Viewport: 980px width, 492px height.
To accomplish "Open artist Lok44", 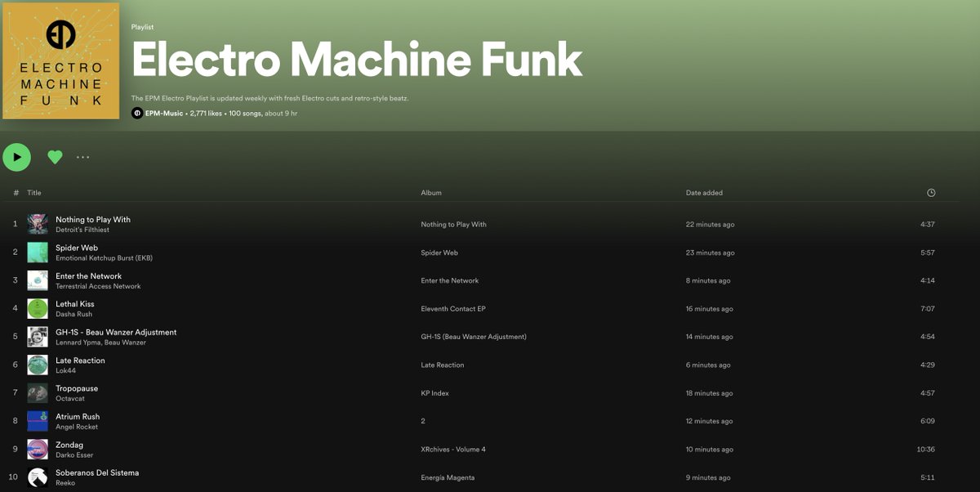I will tap(65, 371).
